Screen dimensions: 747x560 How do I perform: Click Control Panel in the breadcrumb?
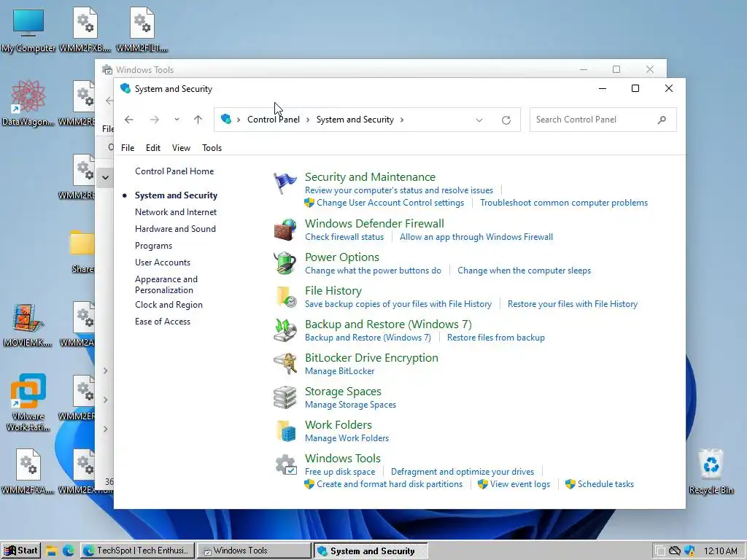coord(274,120)
